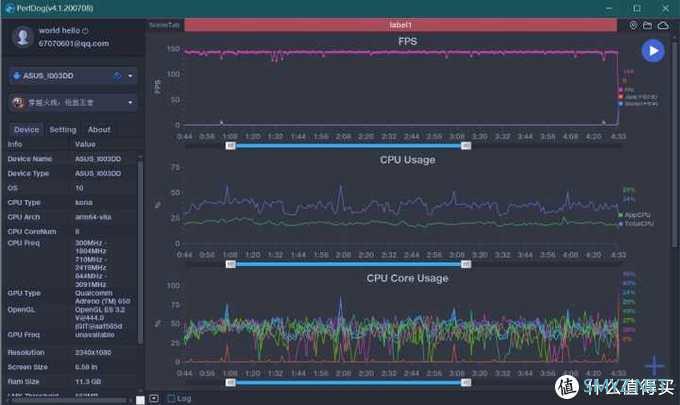Open the cloud upload icon
Viewport: 680px width, 405px height.
point(663,26)
